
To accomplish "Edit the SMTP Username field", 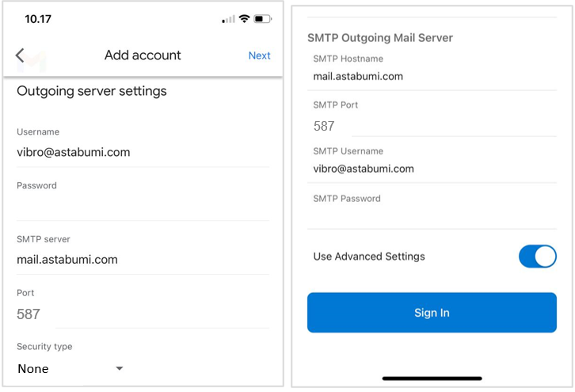I will pyautogui.click(x=432, y=169).
